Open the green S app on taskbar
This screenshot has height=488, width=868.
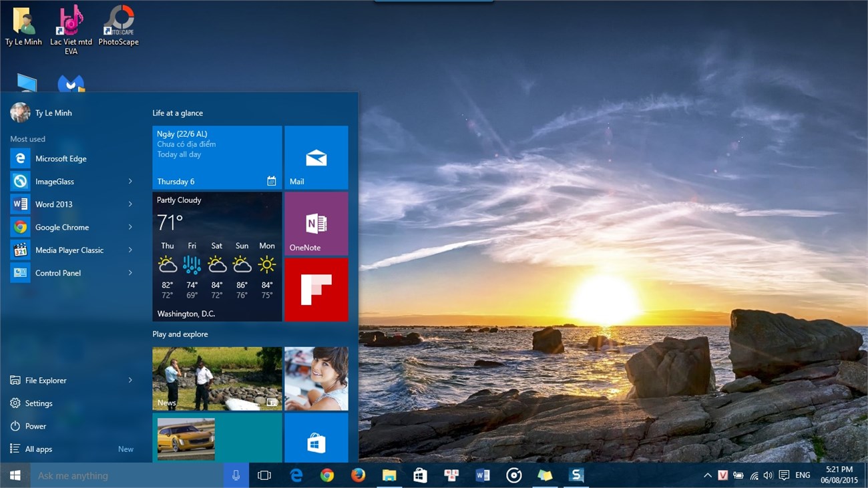576,475
